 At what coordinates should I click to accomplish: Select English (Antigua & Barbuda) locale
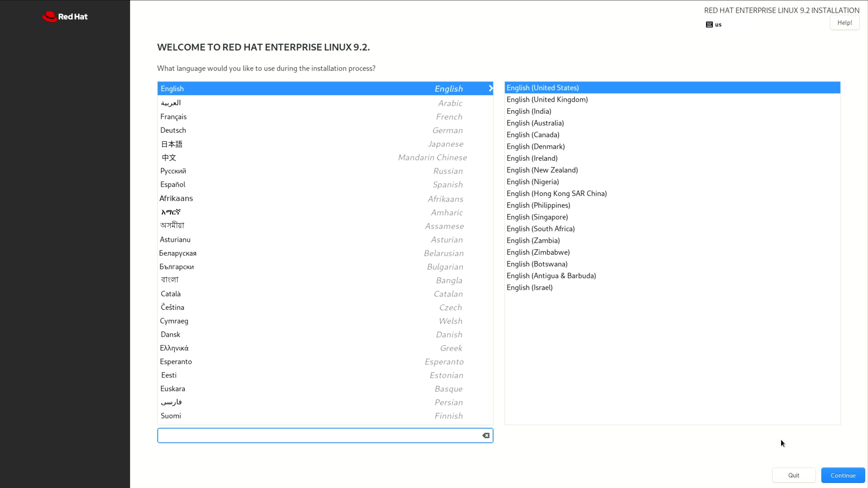pyautogui.click(x=672, y=276)
